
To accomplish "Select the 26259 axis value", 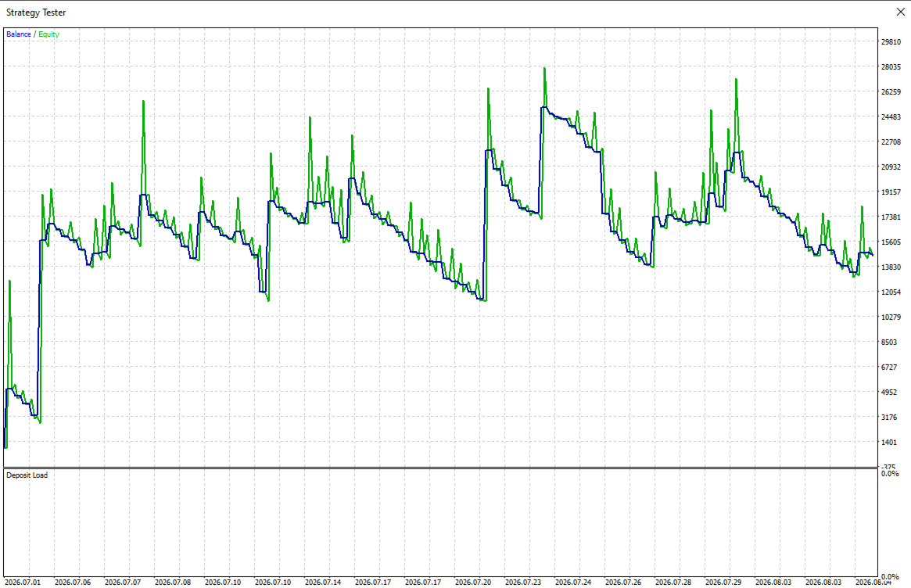I will click(891, 91).
